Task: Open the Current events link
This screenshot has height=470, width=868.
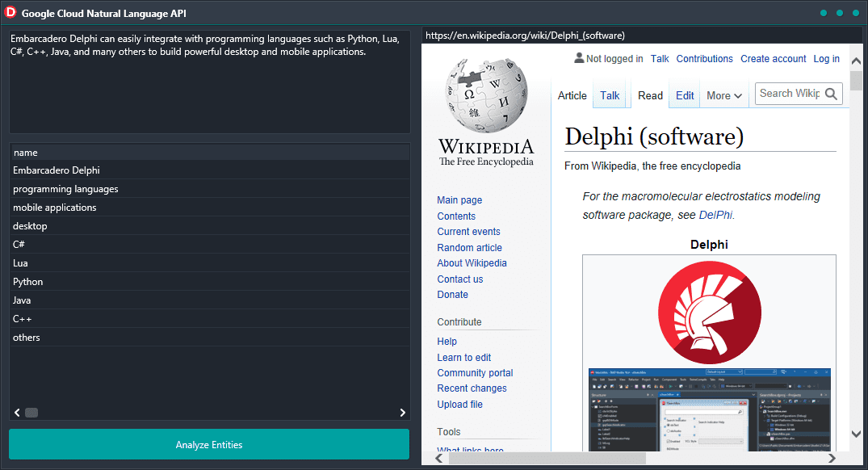Action: tap(468, 232)
